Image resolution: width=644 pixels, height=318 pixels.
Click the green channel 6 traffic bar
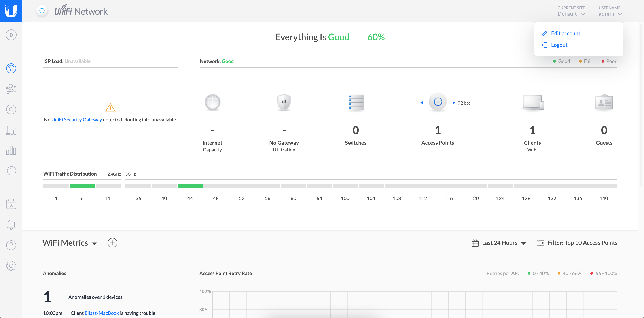point(82,186)
